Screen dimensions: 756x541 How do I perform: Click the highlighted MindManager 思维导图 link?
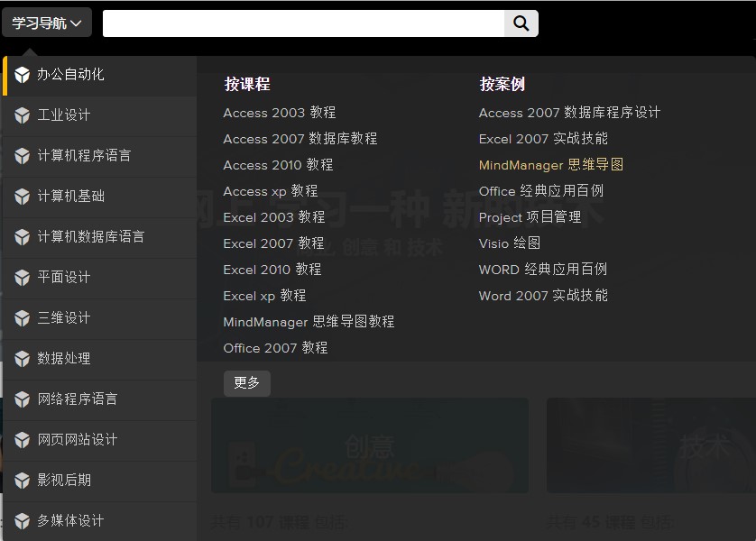[551, 165]
